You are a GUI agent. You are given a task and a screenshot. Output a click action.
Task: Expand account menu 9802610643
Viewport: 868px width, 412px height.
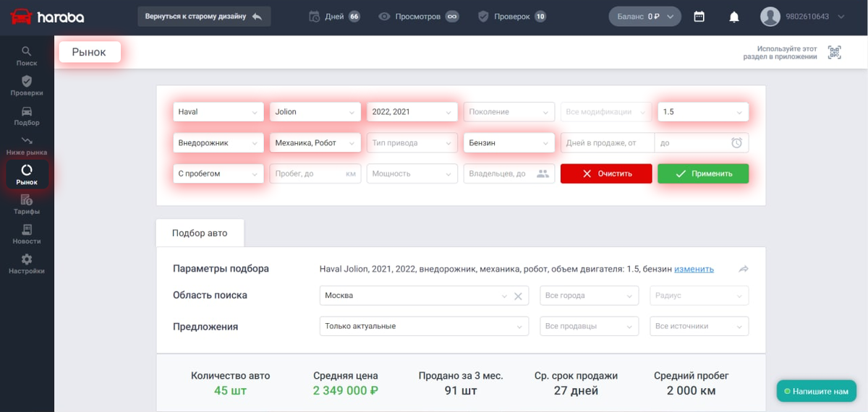[x=816, y=16]
